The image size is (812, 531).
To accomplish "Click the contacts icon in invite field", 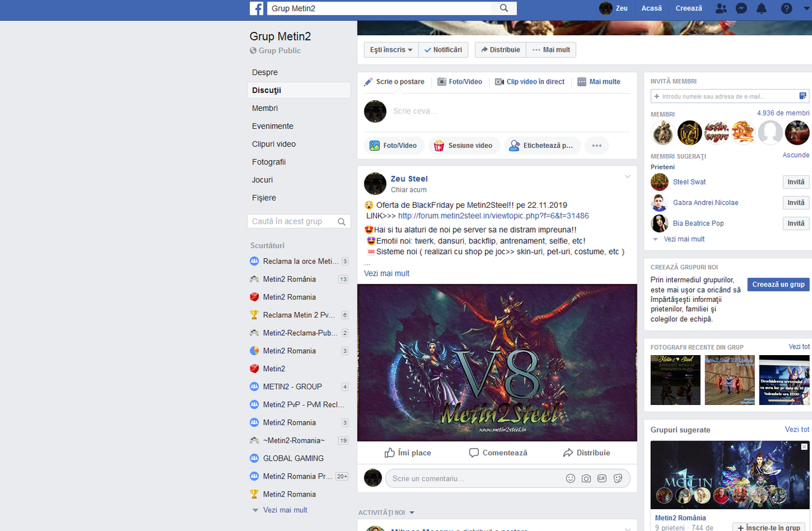I will 803,96.
